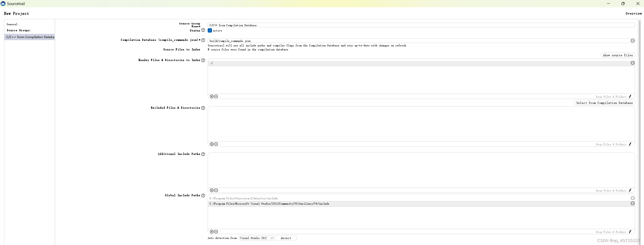This screenshot has height=245, width=644.
Task: Open the Status help icon
Action: pos(203,30)
